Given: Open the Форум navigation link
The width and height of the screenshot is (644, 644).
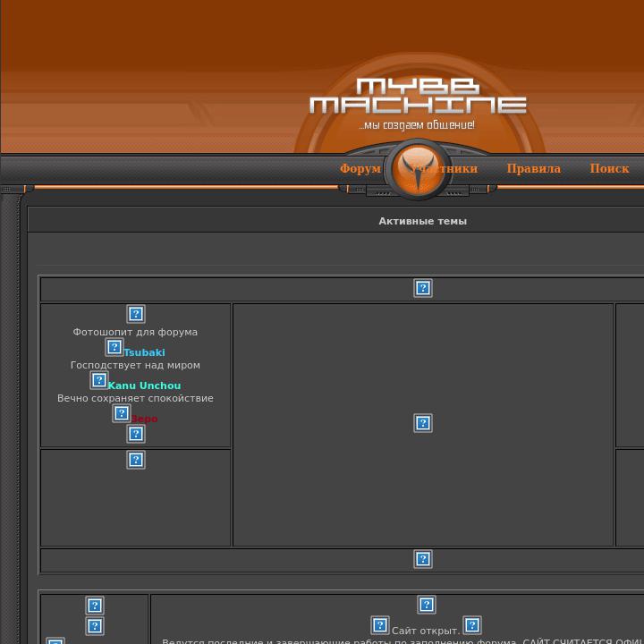Looking at the screenshot, I should coord(360,168).
